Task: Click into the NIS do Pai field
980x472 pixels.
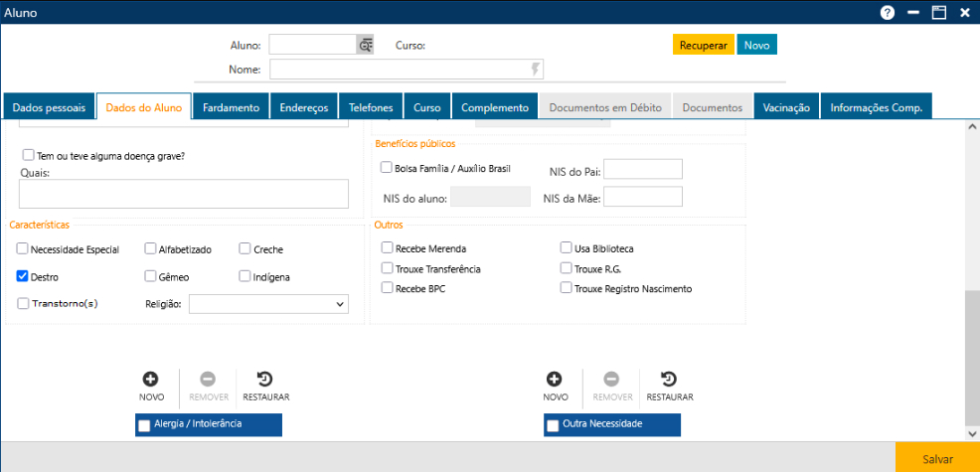Action: pos(642,169)
